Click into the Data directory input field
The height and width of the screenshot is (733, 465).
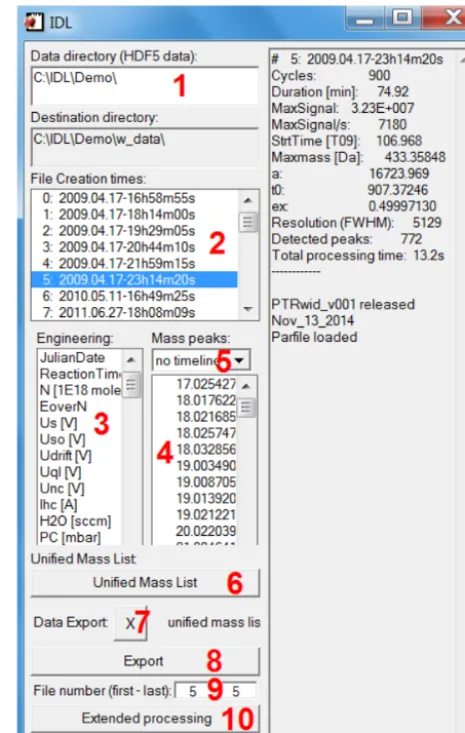[145, 86]
